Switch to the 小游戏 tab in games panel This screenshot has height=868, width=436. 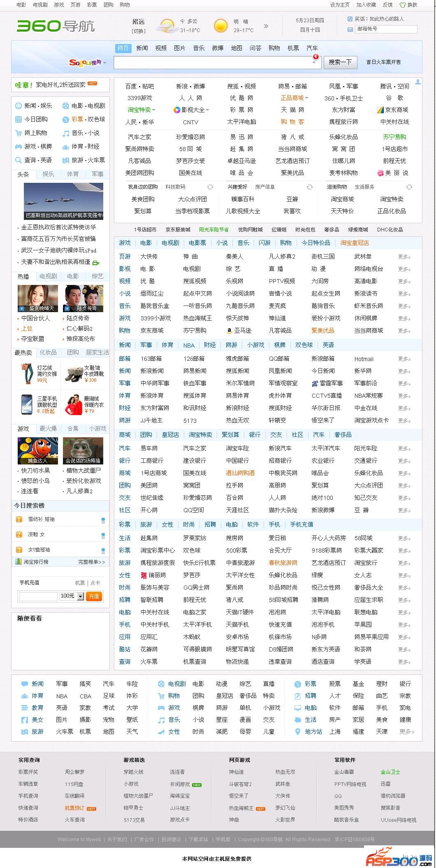(x=97, y=429)
